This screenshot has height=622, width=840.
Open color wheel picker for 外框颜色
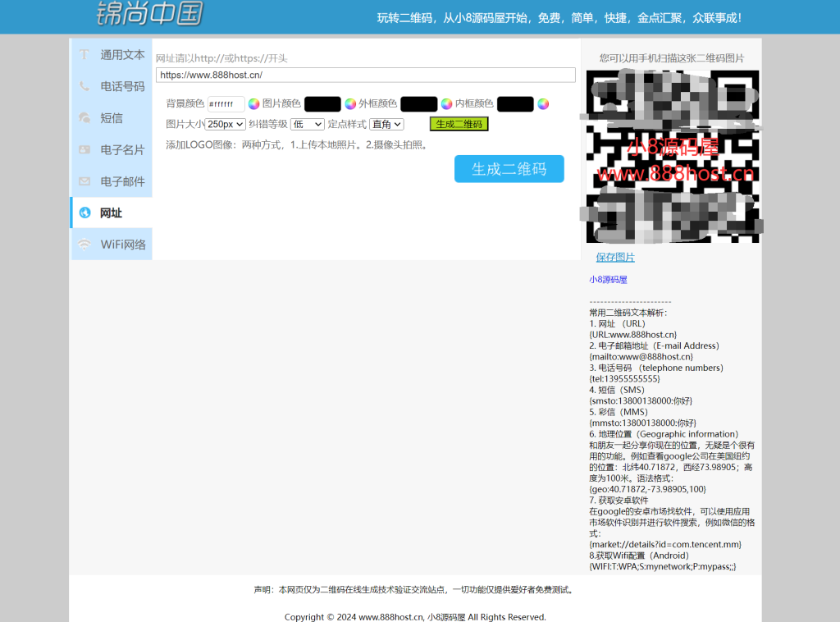click(x=446, y=103)
